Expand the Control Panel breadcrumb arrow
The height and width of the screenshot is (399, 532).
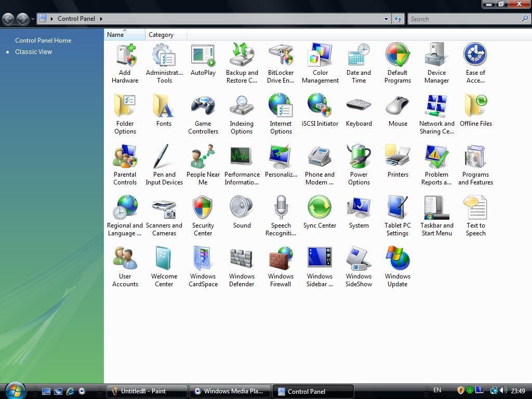pyautogui.click(x=101, y=19)
